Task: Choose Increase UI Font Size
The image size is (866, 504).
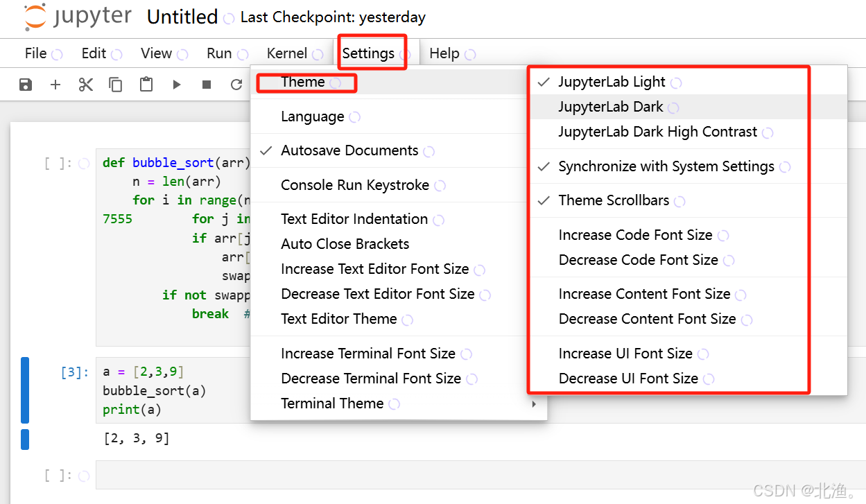Action: pyautogui.click(x=689, y=354)
